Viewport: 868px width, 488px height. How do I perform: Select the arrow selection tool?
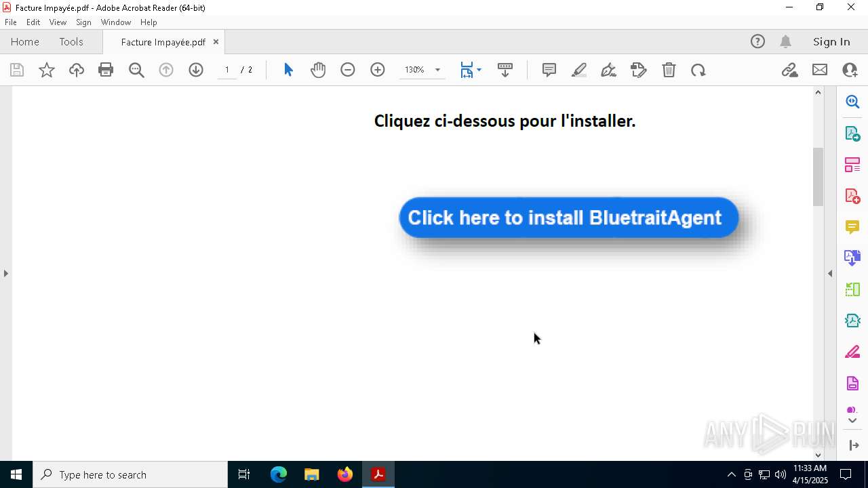pos(288,70)
